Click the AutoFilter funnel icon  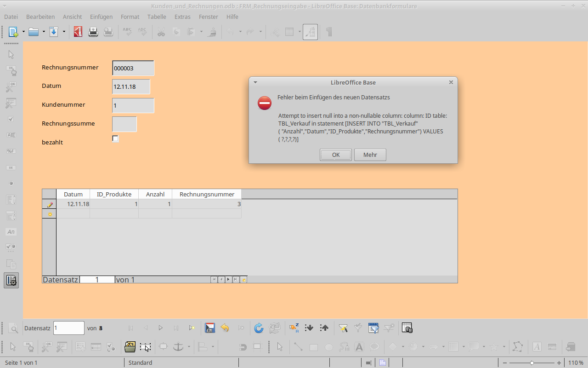tap(343, 328)
